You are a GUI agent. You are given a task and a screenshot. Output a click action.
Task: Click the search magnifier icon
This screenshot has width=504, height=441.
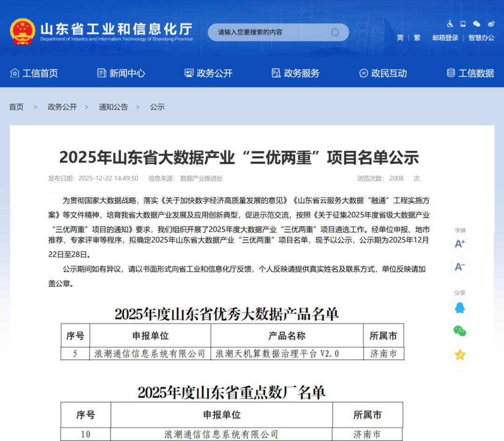click(335, 32)
